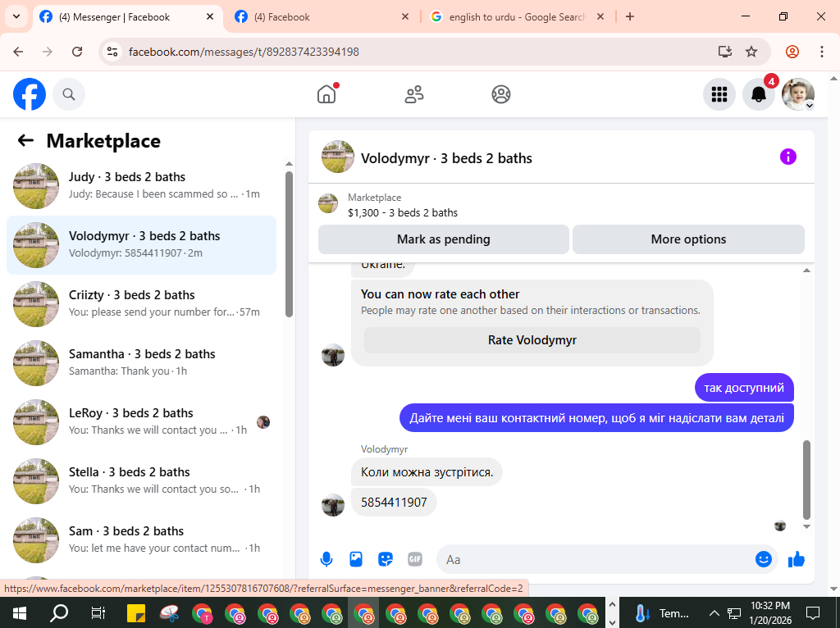
Task: Open Judy conversation
Action: click(x=141, y=186)
